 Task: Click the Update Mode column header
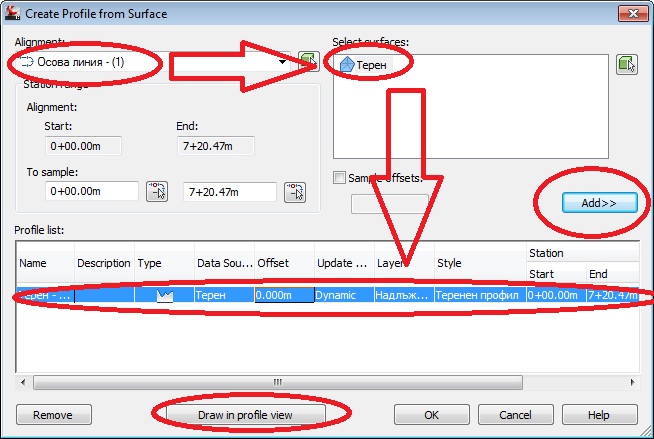(x=345, y=263)
